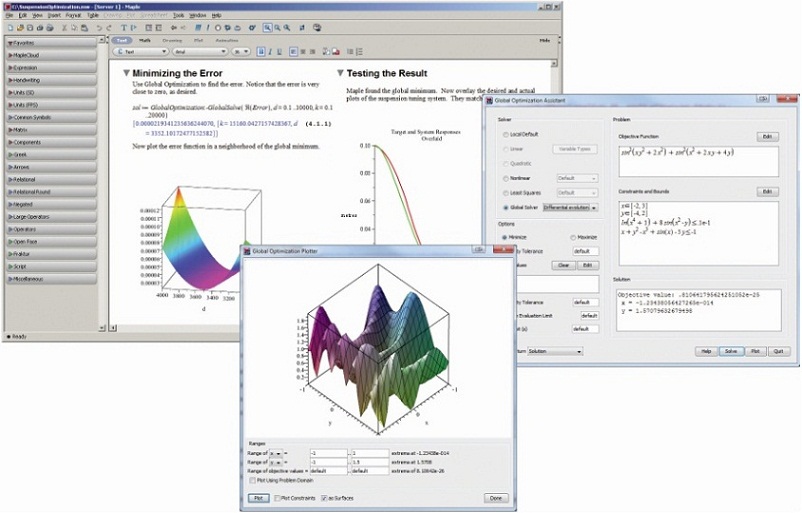Insert a Maple prompt with the [> icon

point(133,28)
